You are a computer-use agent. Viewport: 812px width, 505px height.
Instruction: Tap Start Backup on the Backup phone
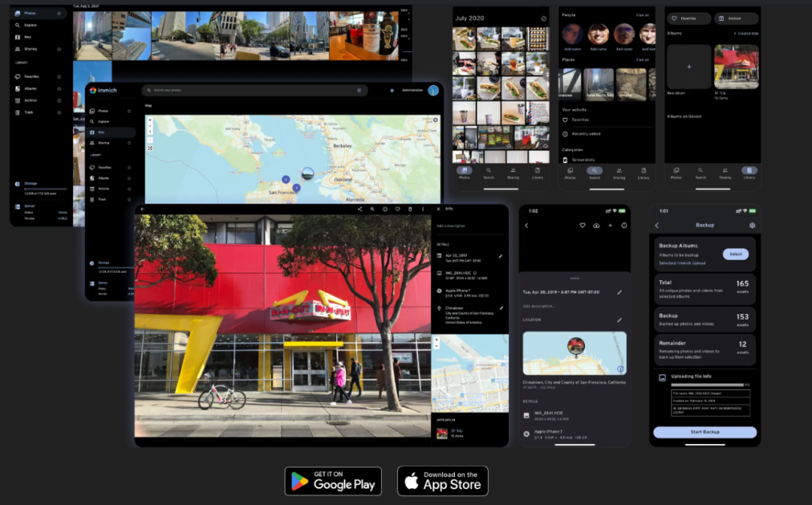(x=704, y=432)
